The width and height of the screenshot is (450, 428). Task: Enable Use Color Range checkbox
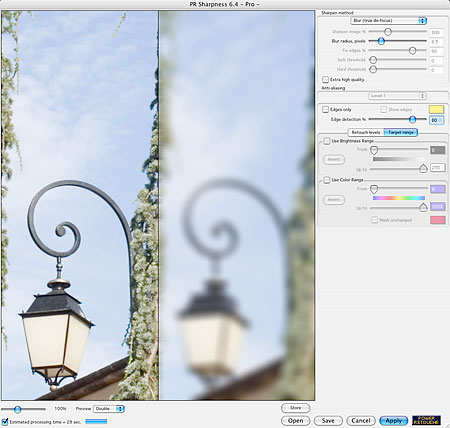327,180
